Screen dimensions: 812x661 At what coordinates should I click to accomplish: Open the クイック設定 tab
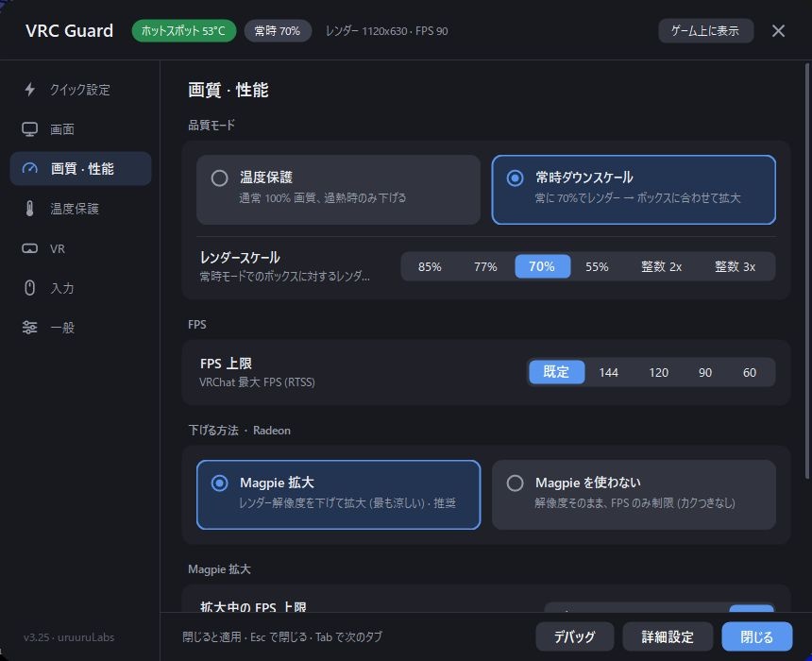(81, 90)
